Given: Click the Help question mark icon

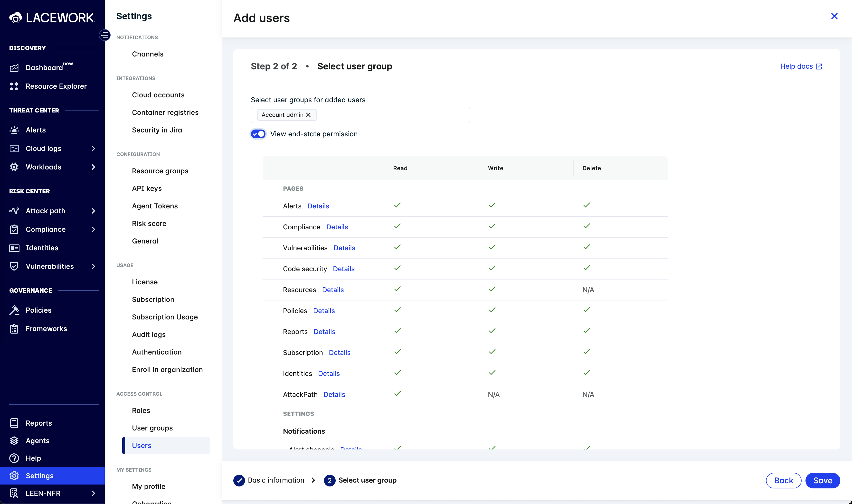Looking at the screenshot, I should (14, 458).
